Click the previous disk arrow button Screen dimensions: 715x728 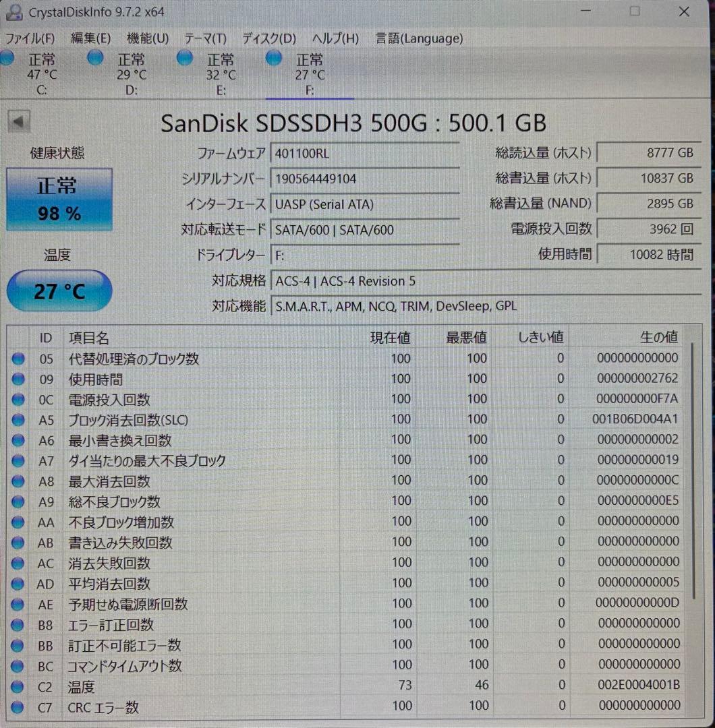point(19,122)
